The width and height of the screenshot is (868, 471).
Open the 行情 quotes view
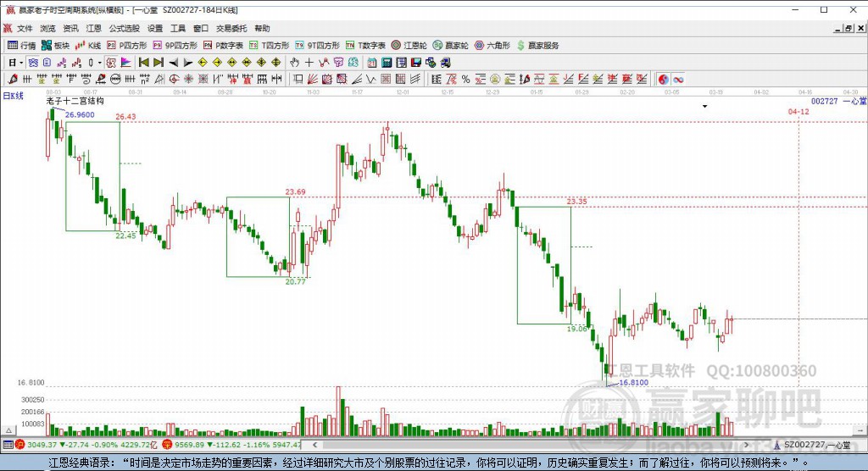pos(21,46)
